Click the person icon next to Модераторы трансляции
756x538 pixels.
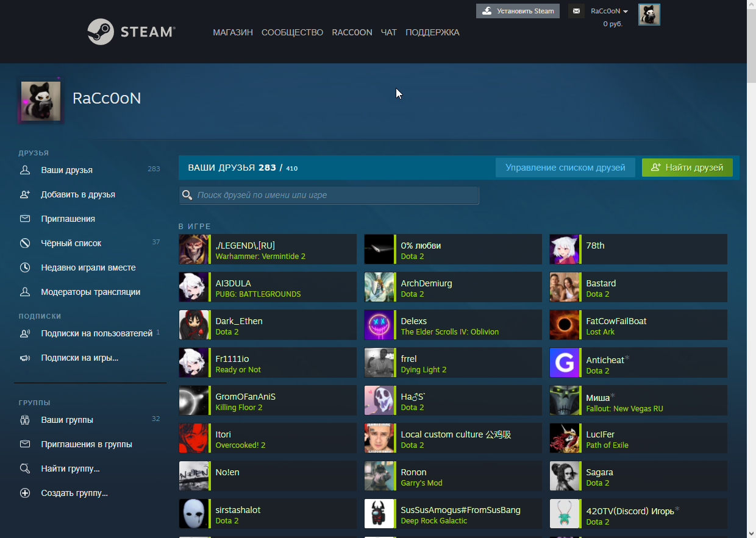[x=25, y=292]
